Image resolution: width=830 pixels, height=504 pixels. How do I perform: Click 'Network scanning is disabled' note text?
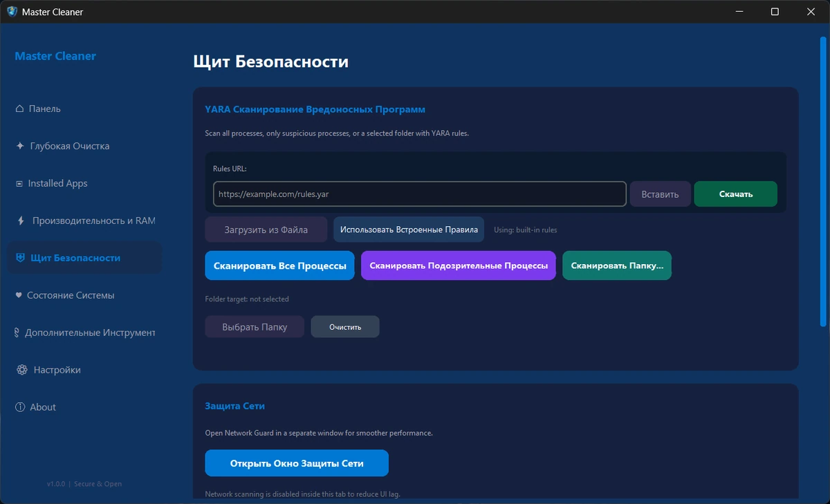[x=303, y=494]
